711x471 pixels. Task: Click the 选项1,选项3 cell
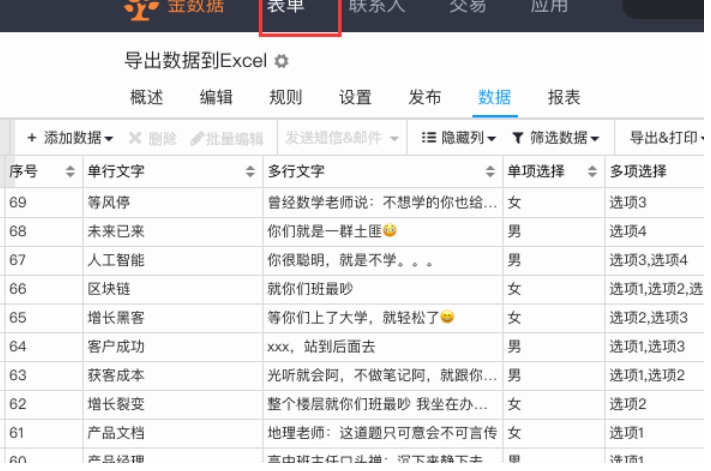[655, 347]
